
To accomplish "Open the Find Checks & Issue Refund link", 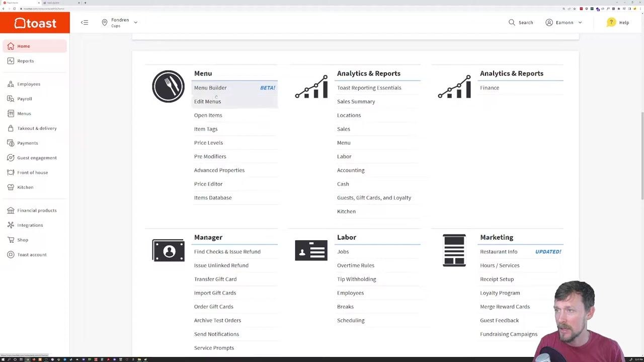I will click(227, 251).
